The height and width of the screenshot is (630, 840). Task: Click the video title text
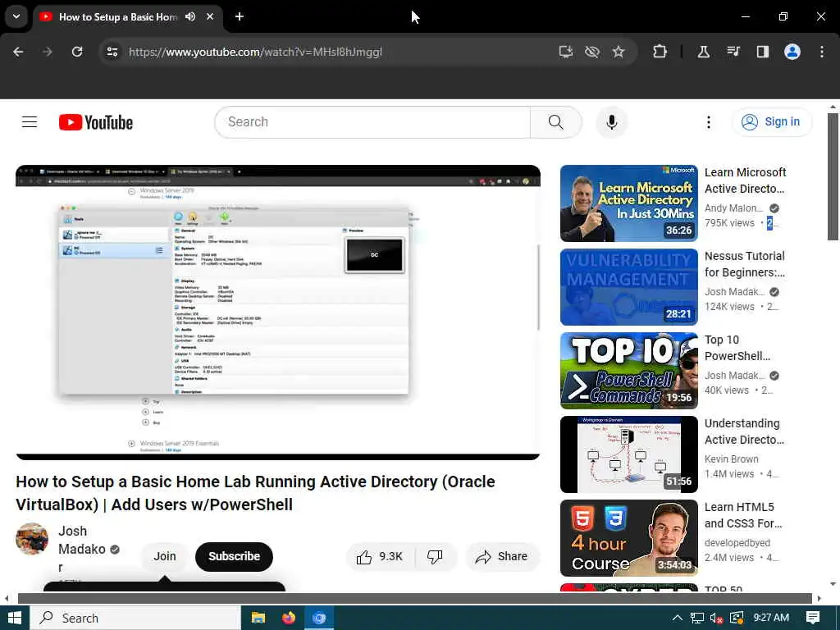(x=256, y=493)
